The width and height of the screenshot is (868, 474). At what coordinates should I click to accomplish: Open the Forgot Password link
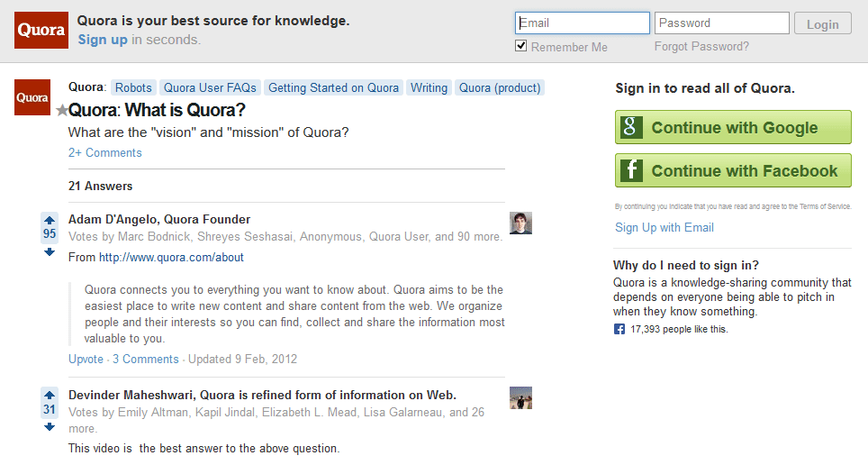tap(701, 47)
